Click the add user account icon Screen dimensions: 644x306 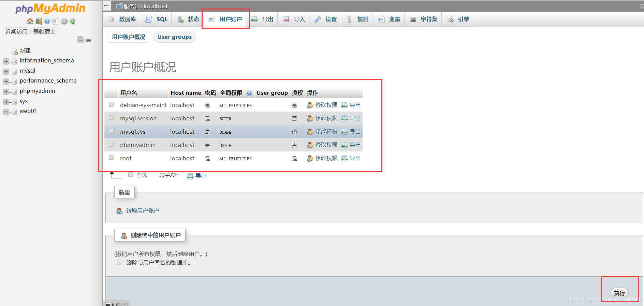coord(119,211)
